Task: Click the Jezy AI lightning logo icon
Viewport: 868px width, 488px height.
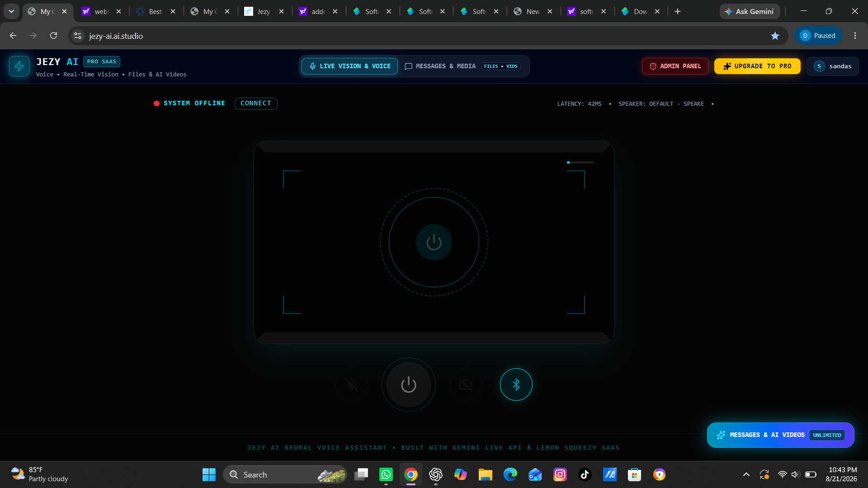Action: click(19, 66)
